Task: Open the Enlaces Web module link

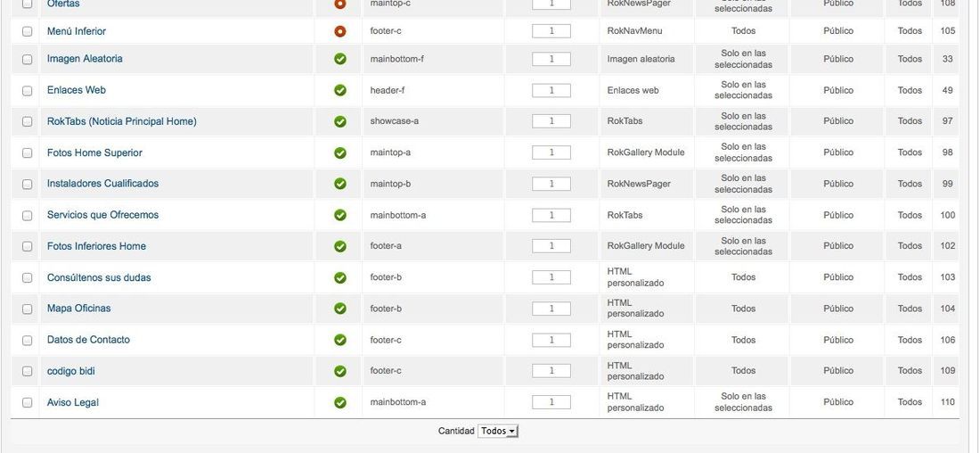Action: (77, 90)
